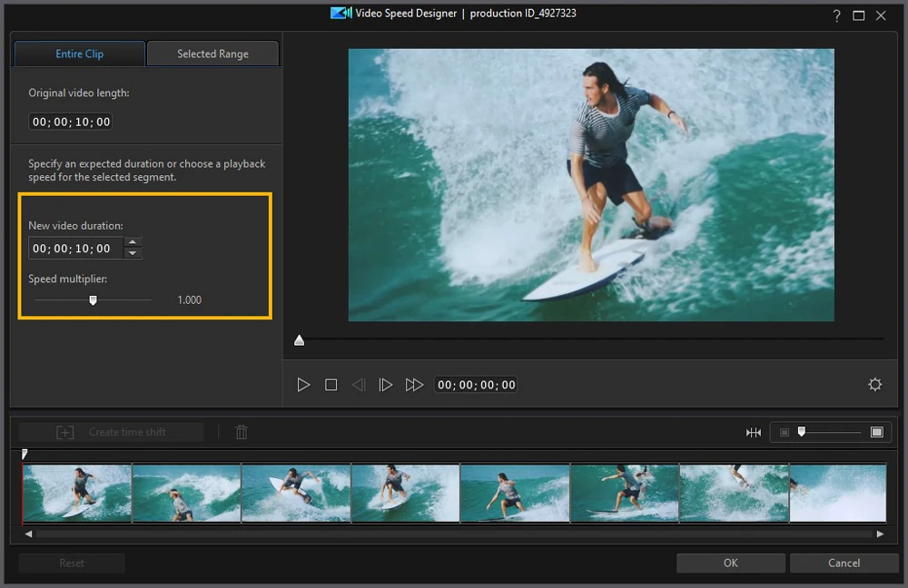Click the zoom-in icon right of timeline zoom slider
Image resolution: width=908 pixels, height=588 pixels.
coord(876,433)
